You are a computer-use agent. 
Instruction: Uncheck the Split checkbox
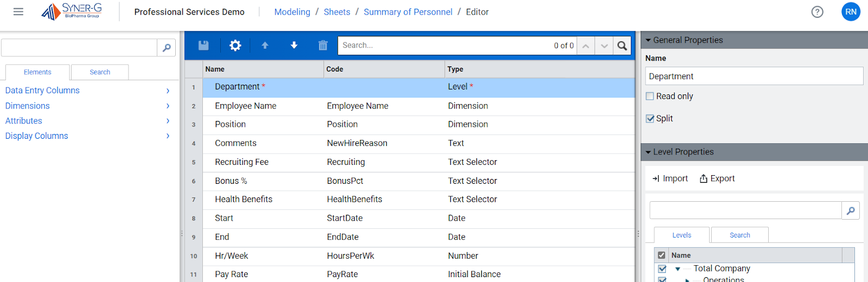650,119
